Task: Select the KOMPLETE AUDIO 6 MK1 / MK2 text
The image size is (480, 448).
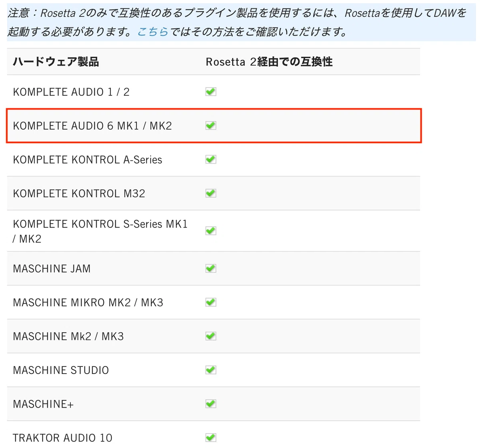Action: (x=92, y=126)
